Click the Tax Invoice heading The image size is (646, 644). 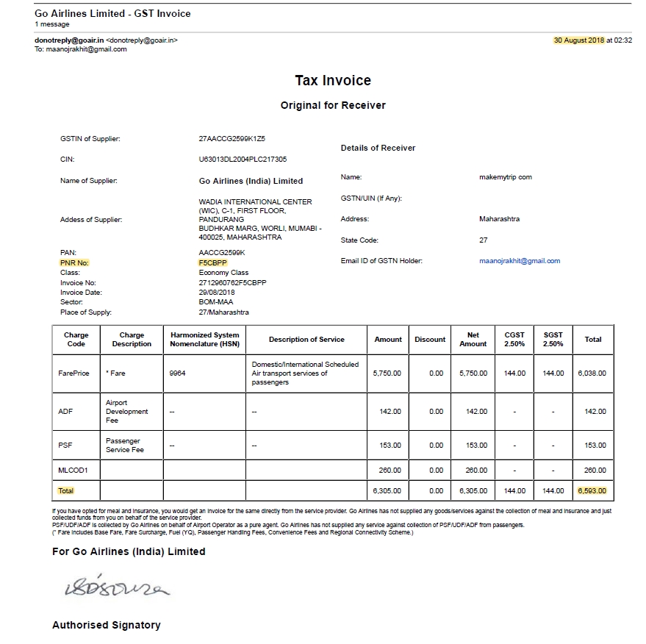coord(332,81)
